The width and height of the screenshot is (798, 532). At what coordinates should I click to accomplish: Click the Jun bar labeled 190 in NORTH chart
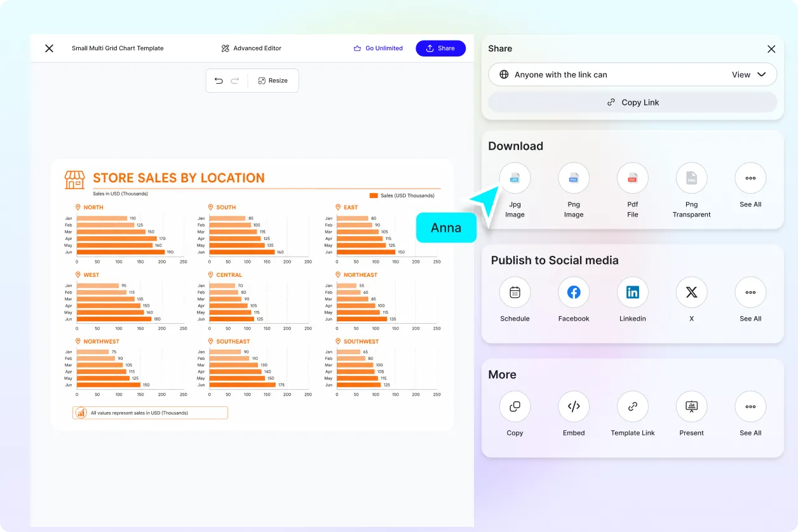(x=121, y=252)
